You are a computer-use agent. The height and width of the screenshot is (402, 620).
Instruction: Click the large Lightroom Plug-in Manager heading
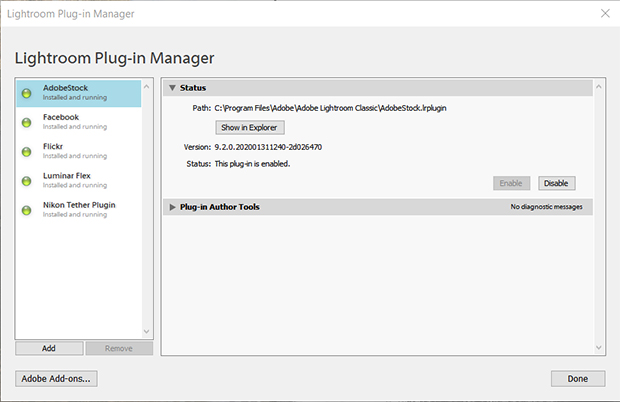point(115,58)
